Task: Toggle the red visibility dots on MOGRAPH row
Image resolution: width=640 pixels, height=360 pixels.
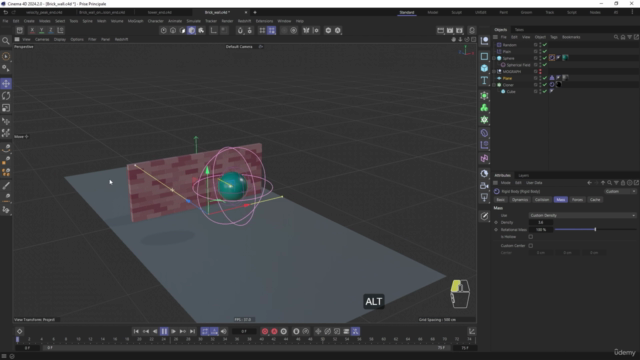Action: (x=540, y=71)
